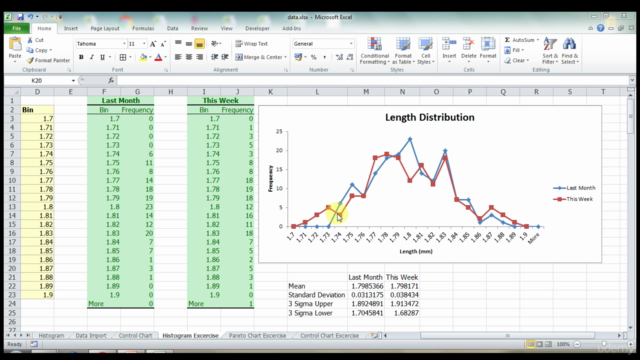This screenshot has width=640, height=360.
Task: Click the Insert Function fx icon
Action: pyautogui.click(x=111, y=80)
